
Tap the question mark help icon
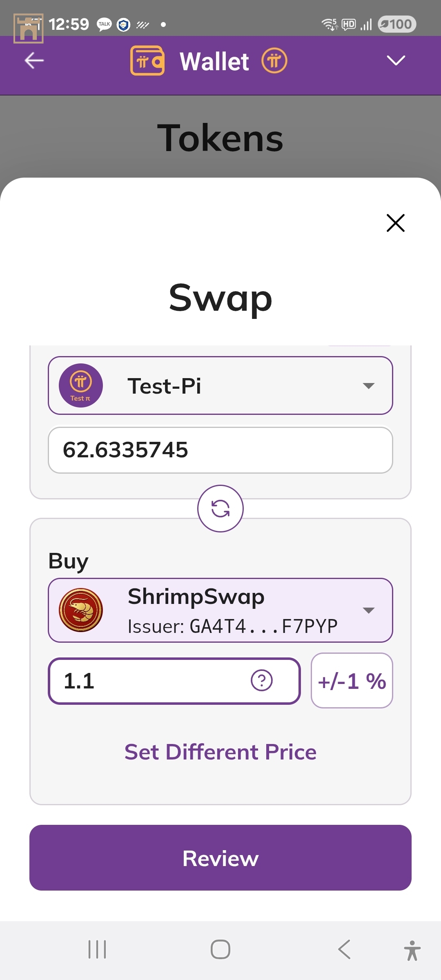pyautogui.click(x=262, y=681)
